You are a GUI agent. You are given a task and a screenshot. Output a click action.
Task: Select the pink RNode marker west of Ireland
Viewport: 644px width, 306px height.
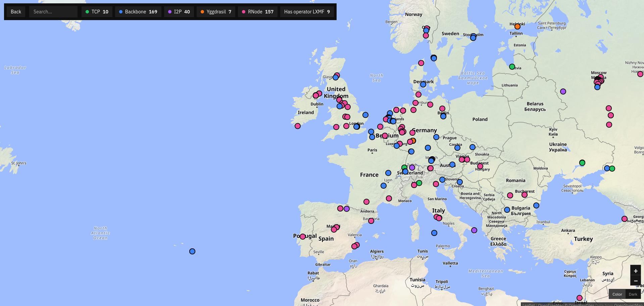298,126
